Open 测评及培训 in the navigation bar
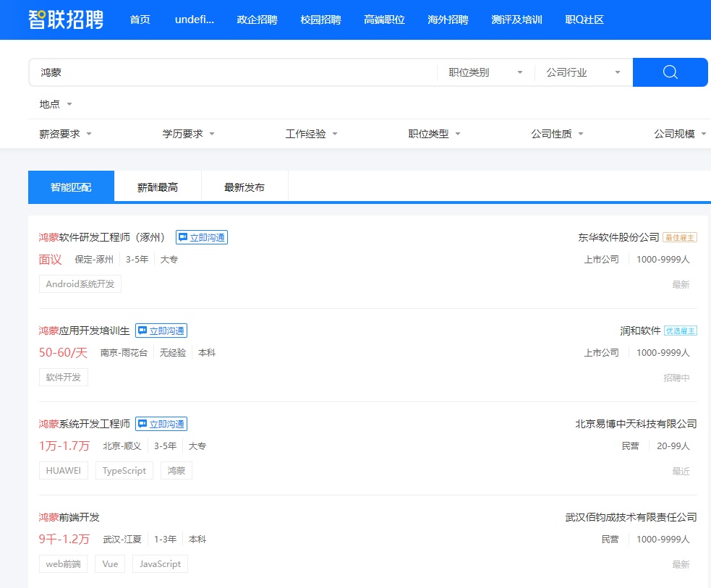This screenshot has height=588, width=711. pos(516,20)
